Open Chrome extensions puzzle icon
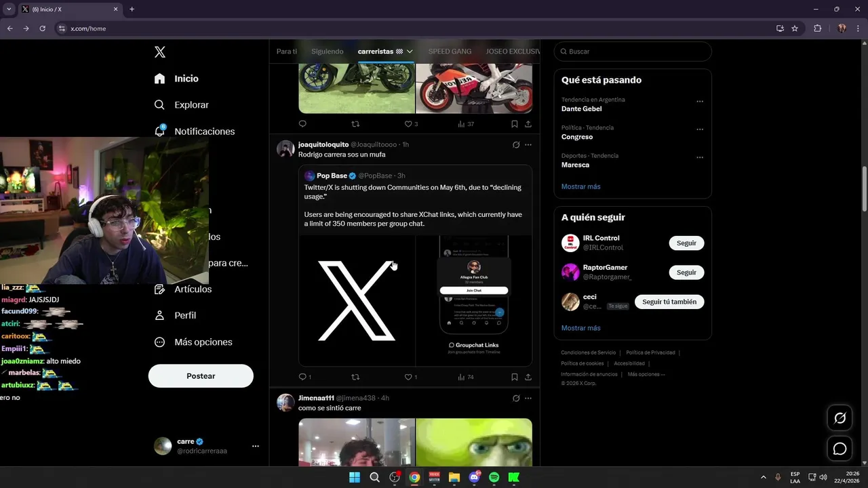868x488 pixels. coord(817,28)
